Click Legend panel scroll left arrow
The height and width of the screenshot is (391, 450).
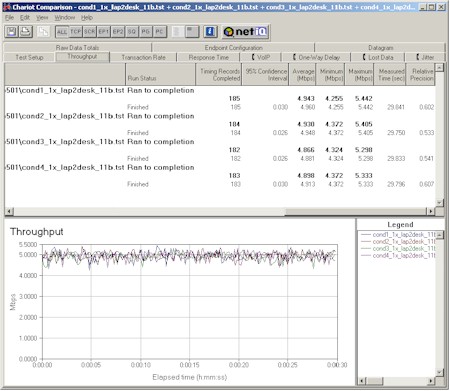[x=362, y=381]
